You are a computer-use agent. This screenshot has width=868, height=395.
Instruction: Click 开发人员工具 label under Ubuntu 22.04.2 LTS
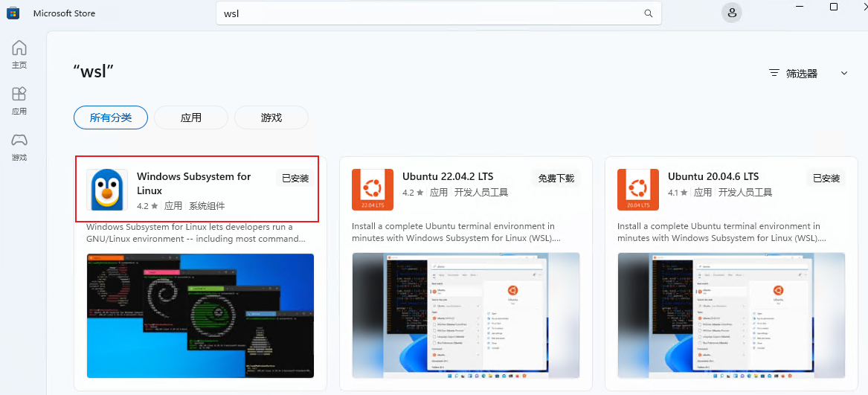[481, 193]
